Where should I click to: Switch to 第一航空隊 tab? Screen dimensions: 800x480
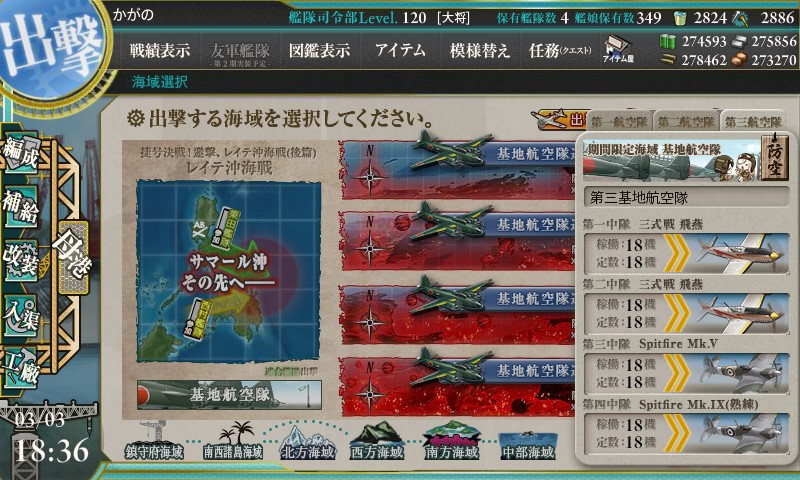[619, 121]
